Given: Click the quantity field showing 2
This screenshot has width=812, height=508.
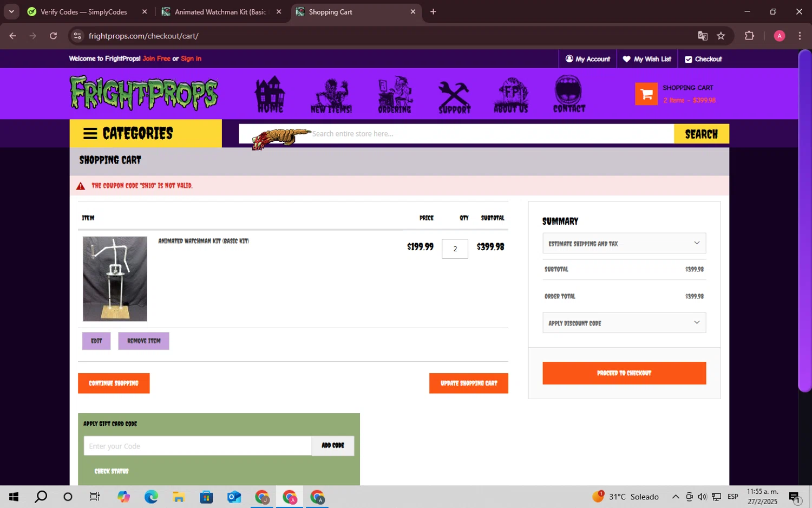Looking at the screenshot, I should (x=455, y=249).
